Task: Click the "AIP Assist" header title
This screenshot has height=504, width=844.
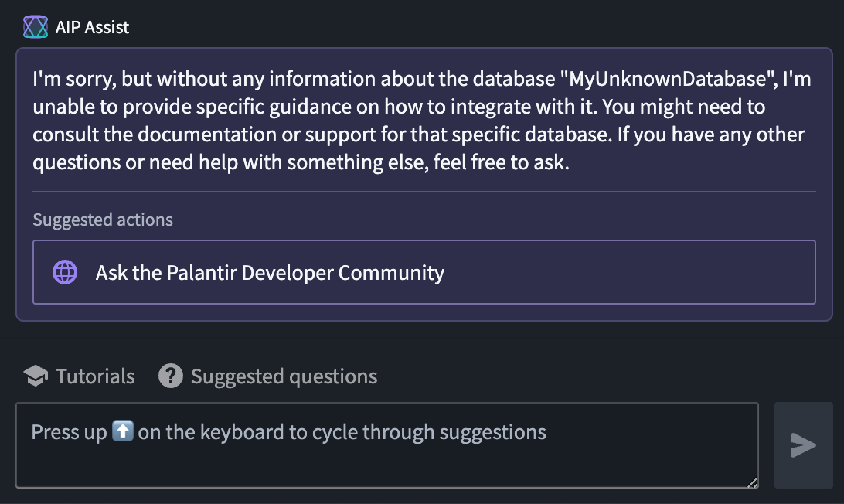Action: pos(92,28)
